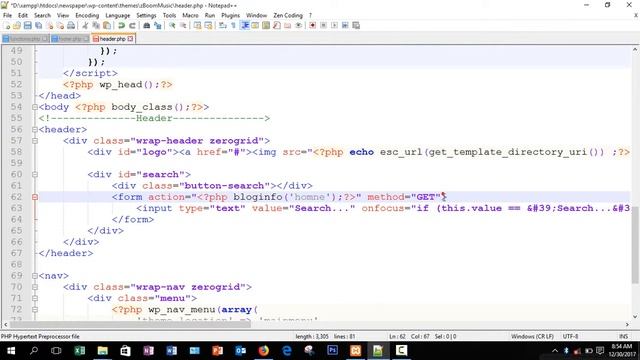
Task: Click the scroll-right arrow of horizontal scrollbar
Action: (627, 324)
